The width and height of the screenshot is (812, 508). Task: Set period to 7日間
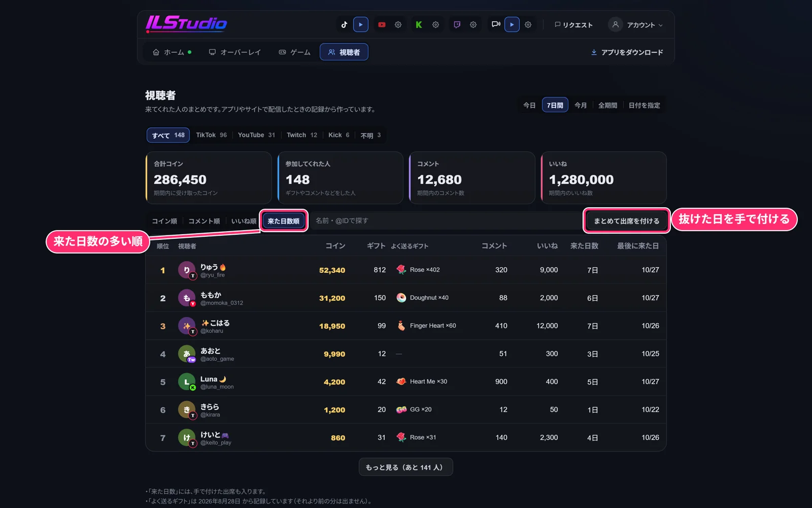pos(555,105)
